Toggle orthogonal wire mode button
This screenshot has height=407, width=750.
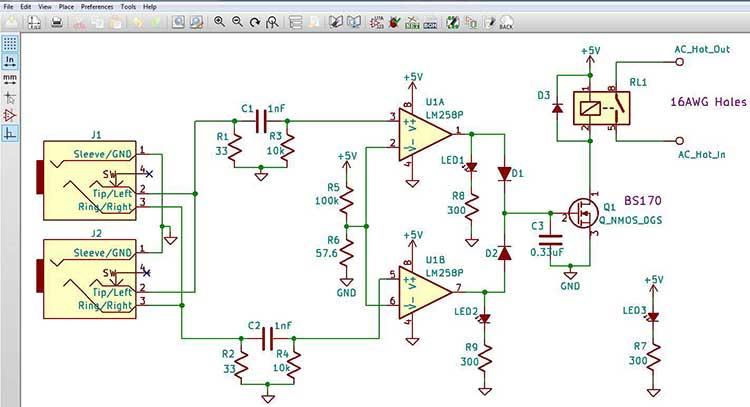(x=10, y=132)
